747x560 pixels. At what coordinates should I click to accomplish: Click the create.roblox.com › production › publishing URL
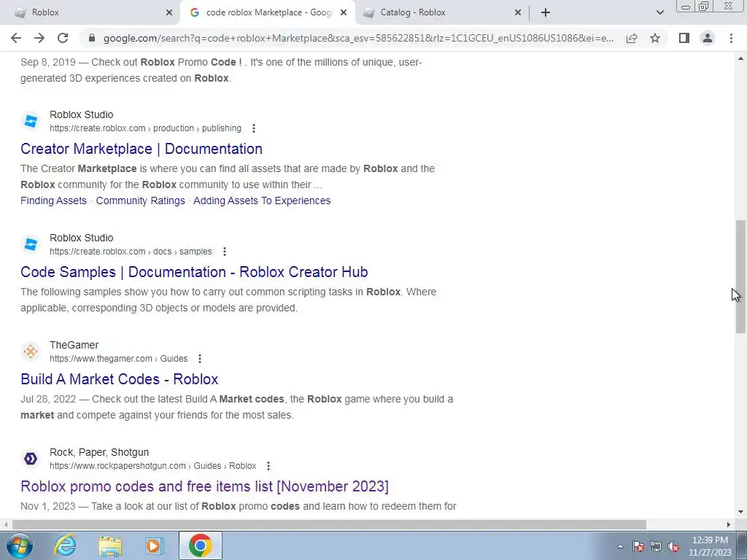[x=145, y=128]
